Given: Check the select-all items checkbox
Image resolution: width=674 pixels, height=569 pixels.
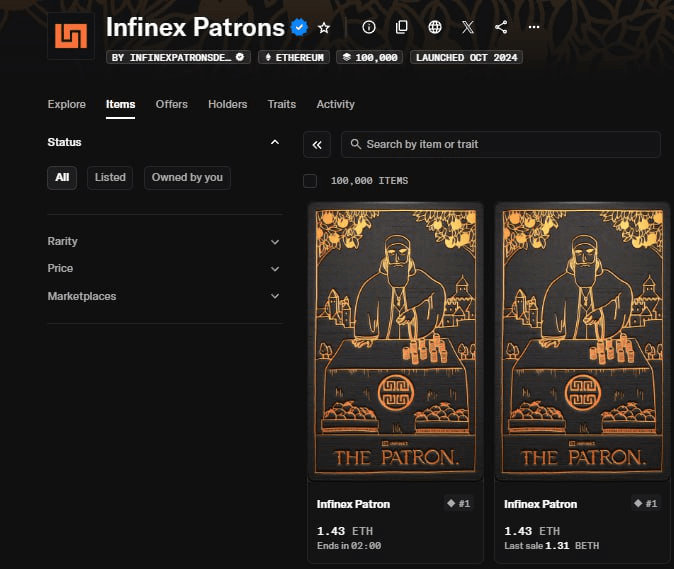Looking at the screenshot, I should point(310,181).
